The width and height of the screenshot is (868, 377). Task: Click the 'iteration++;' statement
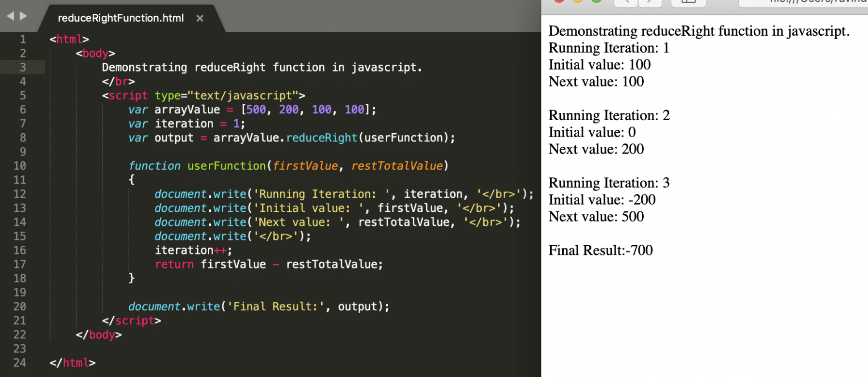(193, 250)
